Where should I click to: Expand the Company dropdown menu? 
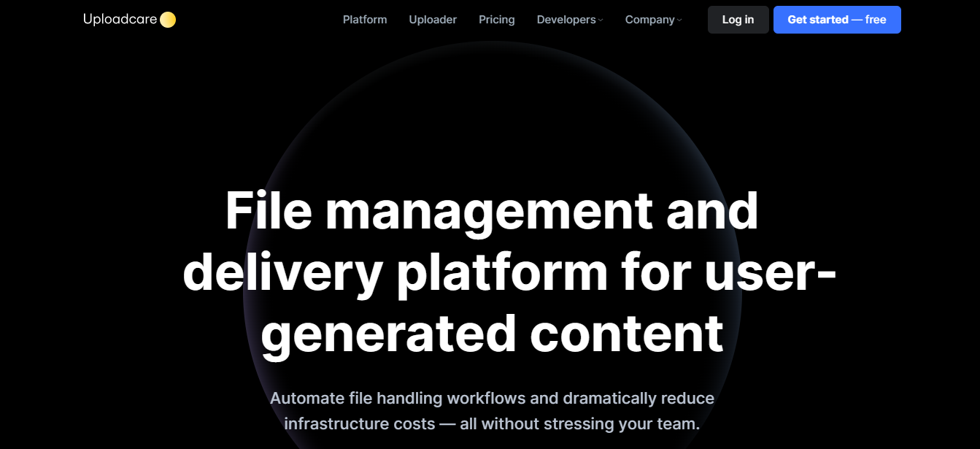(x=653, y=20)
